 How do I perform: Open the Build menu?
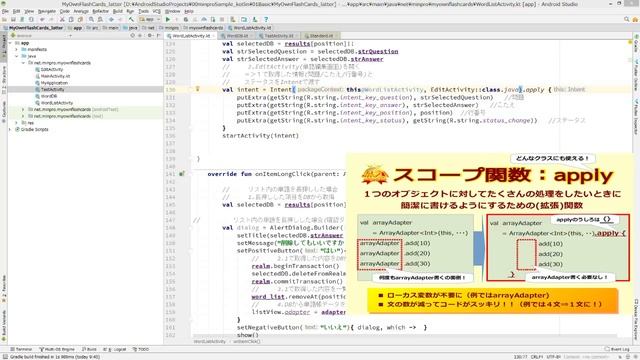[x=118, y=11]
